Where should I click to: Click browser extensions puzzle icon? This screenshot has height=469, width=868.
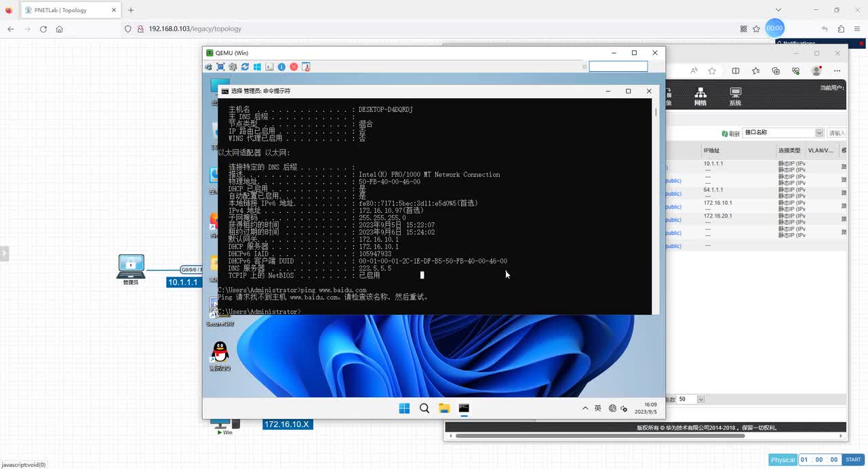point(841,29)
